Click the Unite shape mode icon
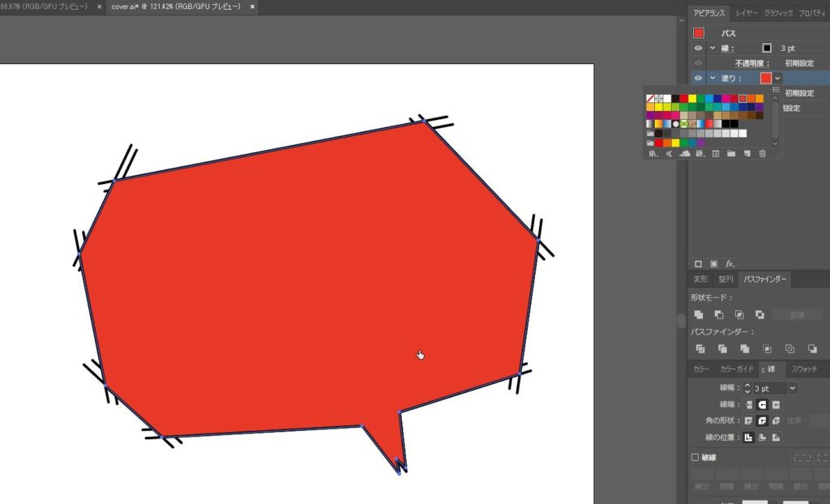This screenshot has height=504, width=830. pyautogui.click(x=699, y=314)
